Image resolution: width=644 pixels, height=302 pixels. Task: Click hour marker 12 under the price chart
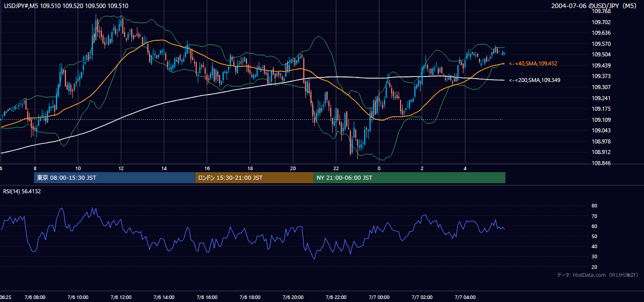[x=121, y=168]
